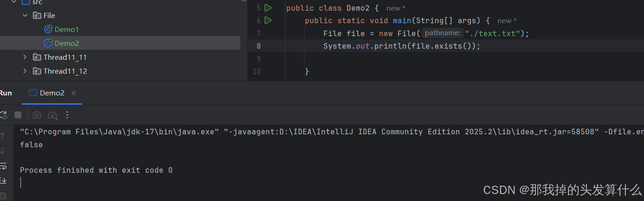644x201 pixels.
Task: Click the down arrow in console sidebar
Action: pos(3,151)
